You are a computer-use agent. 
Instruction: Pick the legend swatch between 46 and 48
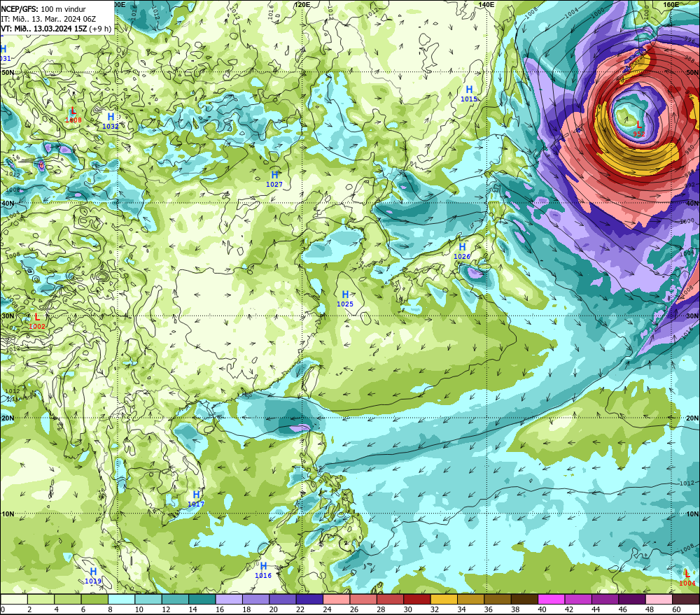coord(631,599)
